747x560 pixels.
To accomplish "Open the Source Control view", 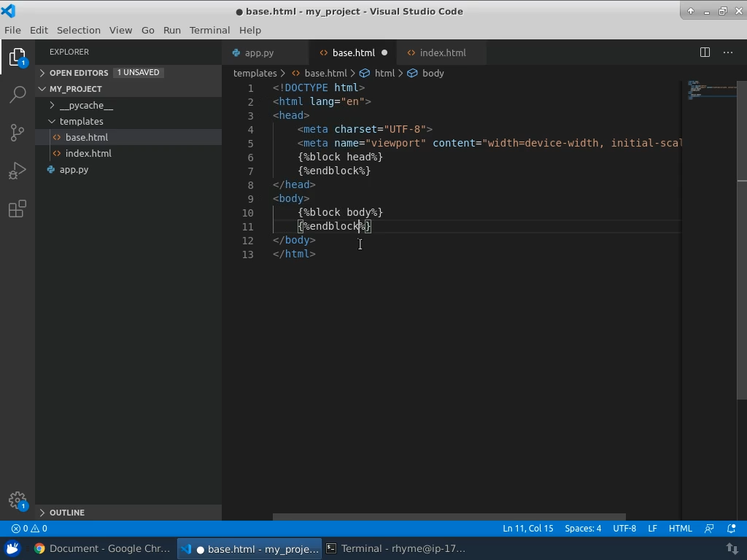I will [18, 133].
